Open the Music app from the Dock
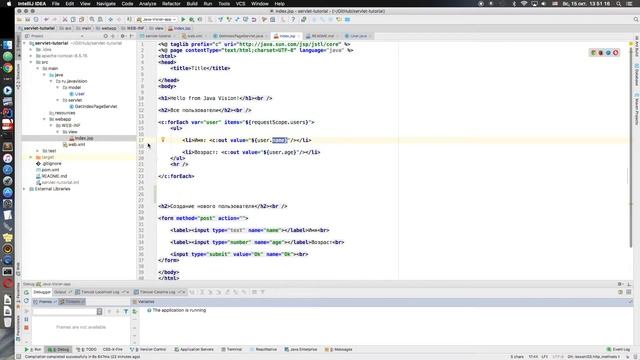The height and width of the screenshot is (360, 640). coord(7,158)
